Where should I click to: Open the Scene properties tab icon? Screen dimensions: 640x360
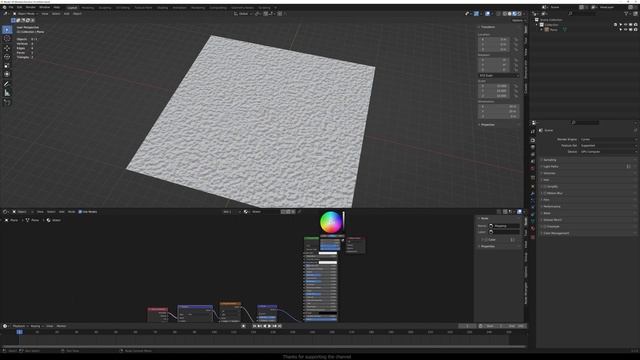pyautogui.click(x=533, y=162)
